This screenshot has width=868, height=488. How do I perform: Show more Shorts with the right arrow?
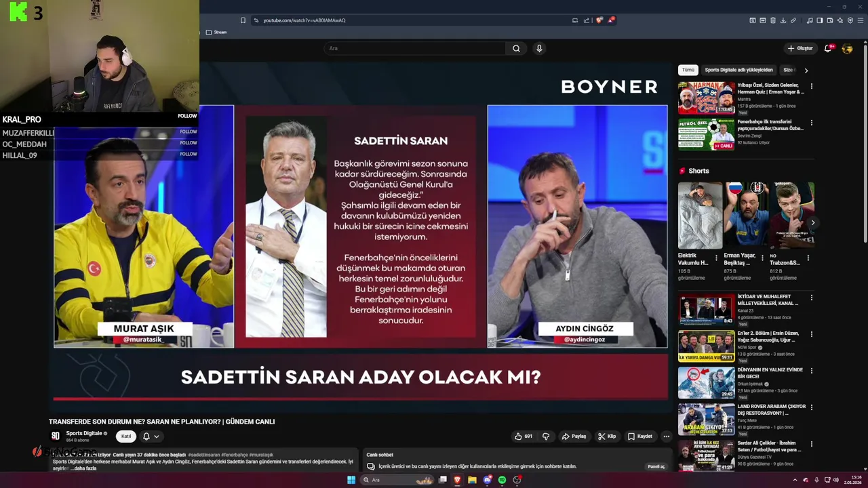click(x=812, y=222)
